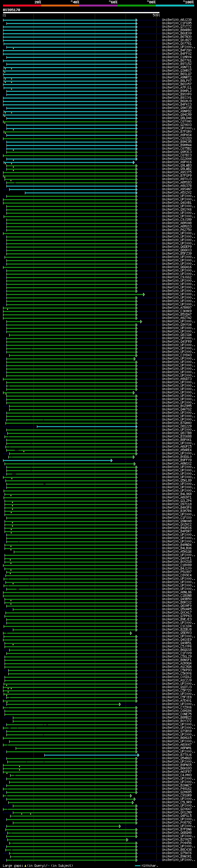Click the UniRef100_A7RM97 entry
This screenshot has height=868, width=197.
pos(177,308)
